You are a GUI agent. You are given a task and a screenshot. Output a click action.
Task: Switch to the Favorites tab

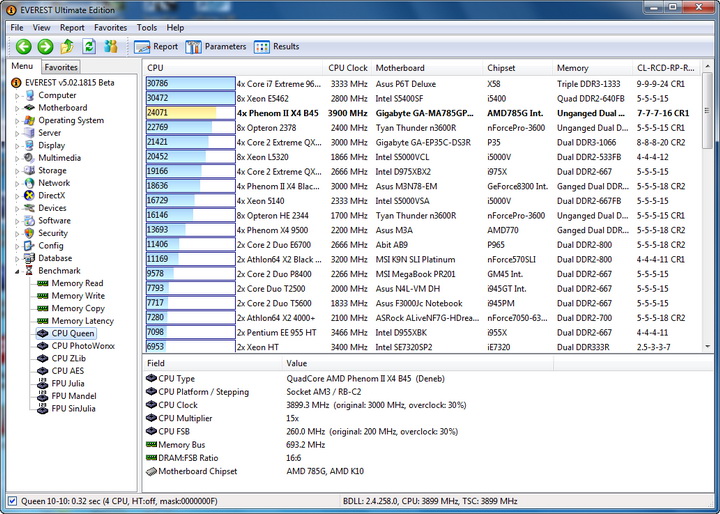coord(61,67)
